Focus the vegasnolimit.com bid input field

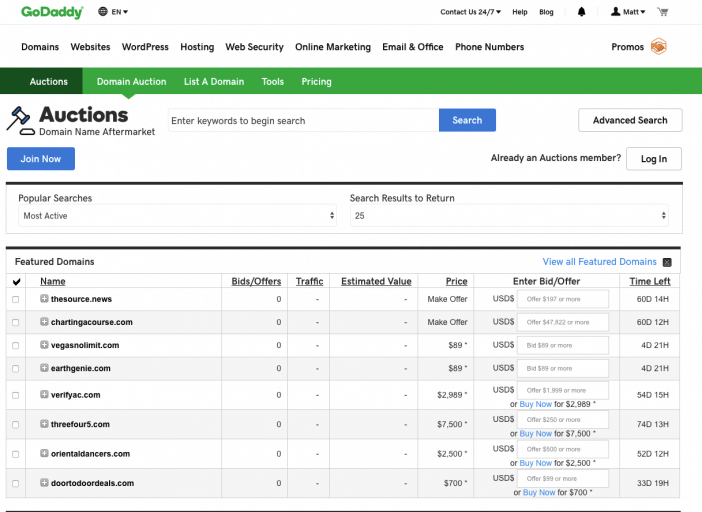coord(563,346)
